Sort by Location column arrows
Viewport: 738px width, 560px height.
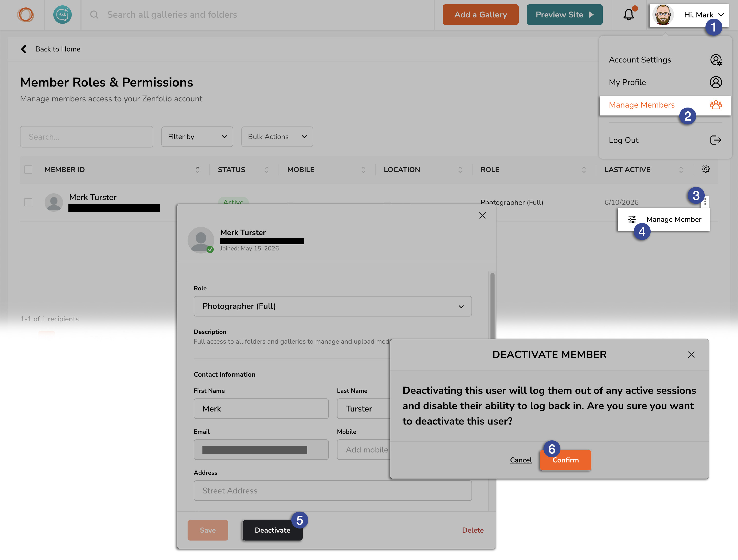(460, 170)
